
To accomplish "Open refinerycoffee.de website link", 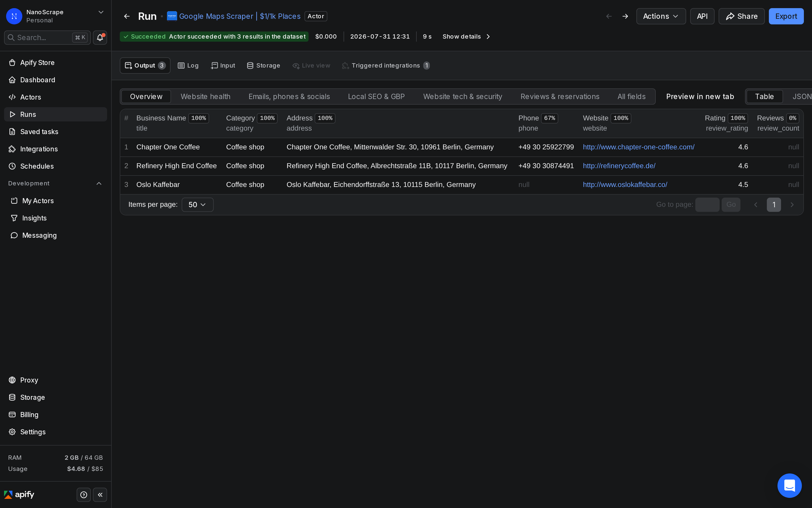I will (619, 166).
